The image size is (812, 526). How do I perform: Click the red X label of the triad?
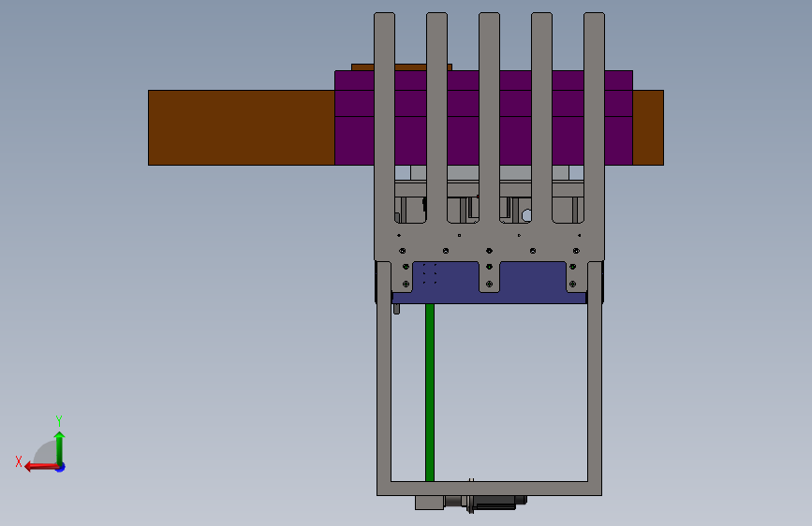pyautogui.click(x=19, y=461)
